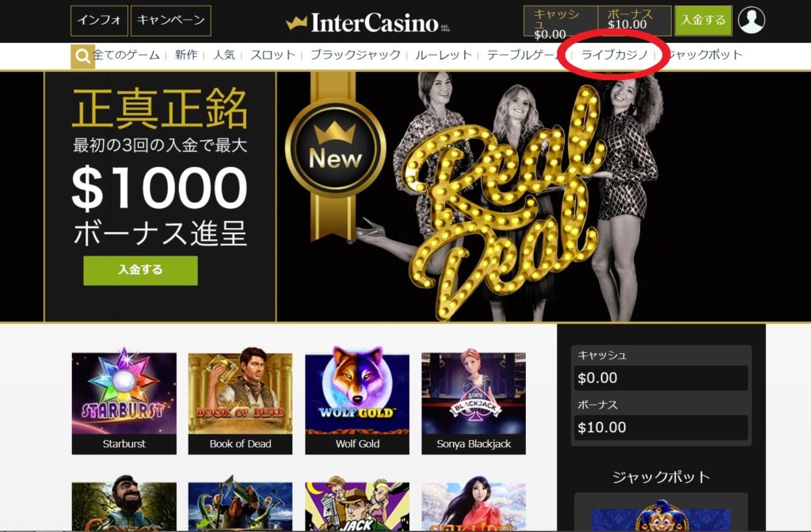Select the 新作 category

point(186,55)
